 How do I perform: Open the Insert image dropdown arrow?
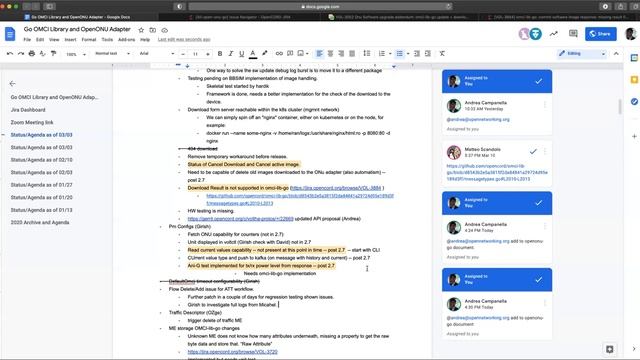pos(307,53)
